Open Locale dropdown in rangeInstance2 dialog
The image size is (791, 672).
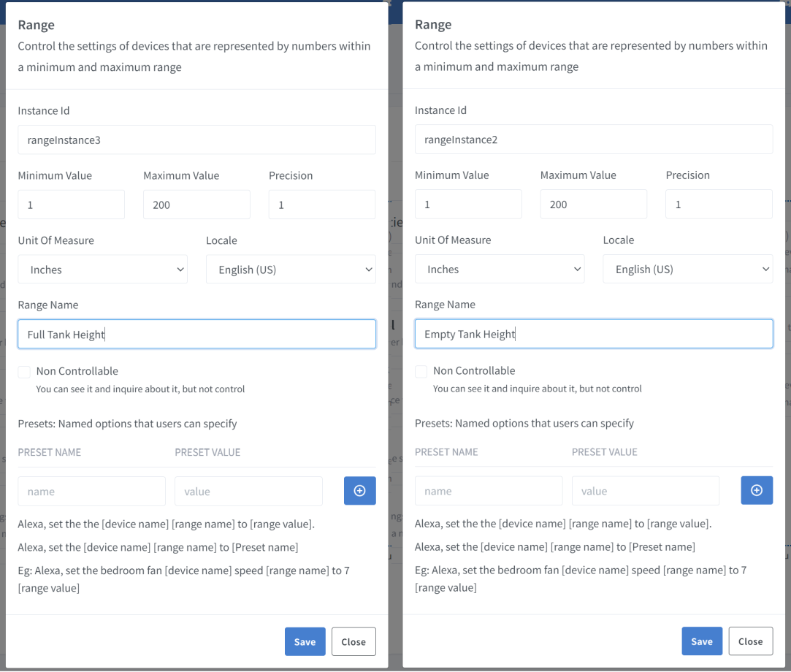click(688, 269)
